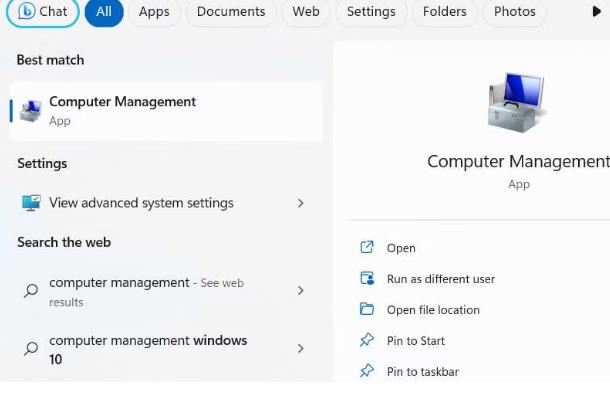Select the Photos filter tab
This screenshot has width=610, height=395.
[x=514, y=12]
